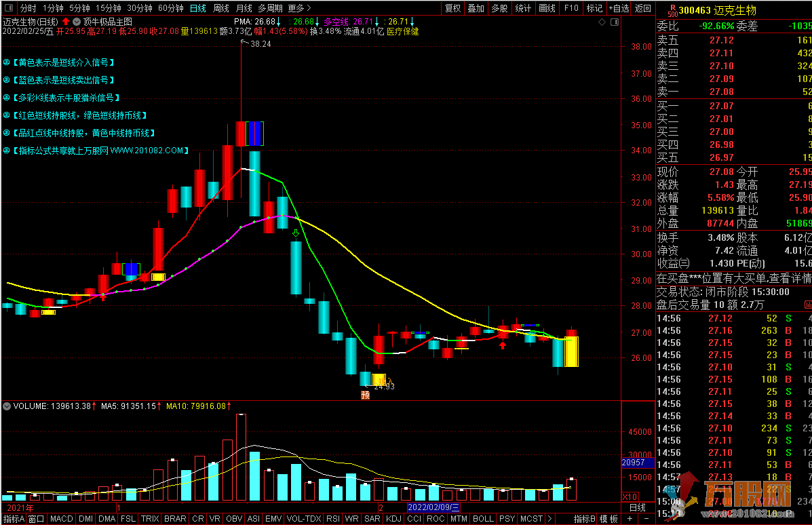Screen dimensions: 812x525
Task: Select the CR indicator
Action: (x=198, y=519)
